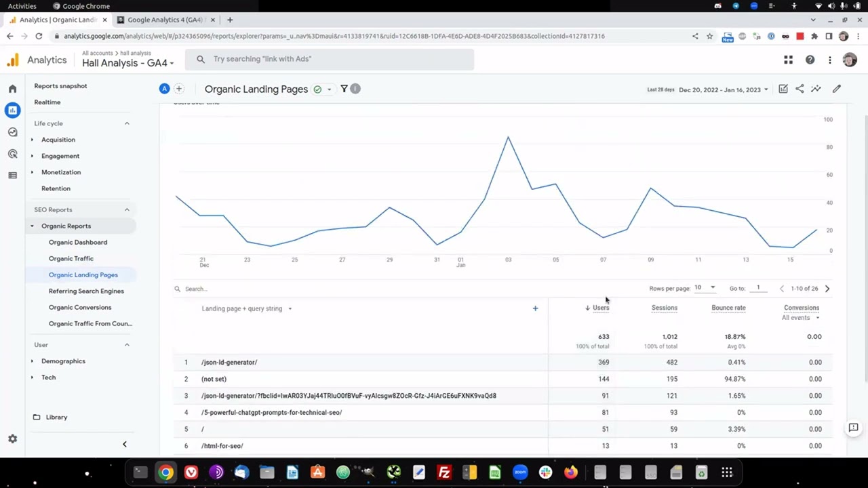Open the Home icon in left rail

click(12, 89)
